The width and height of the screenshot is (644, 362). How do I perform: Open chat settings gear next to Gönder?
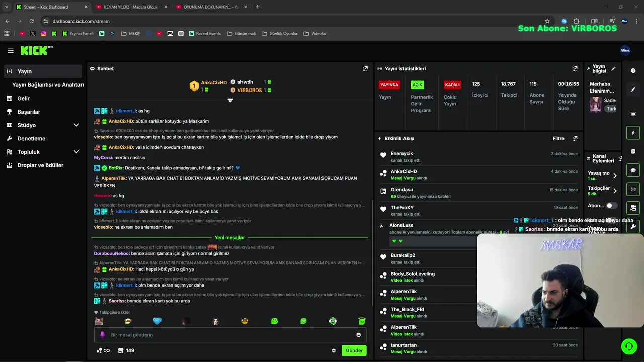pos(334,351)
